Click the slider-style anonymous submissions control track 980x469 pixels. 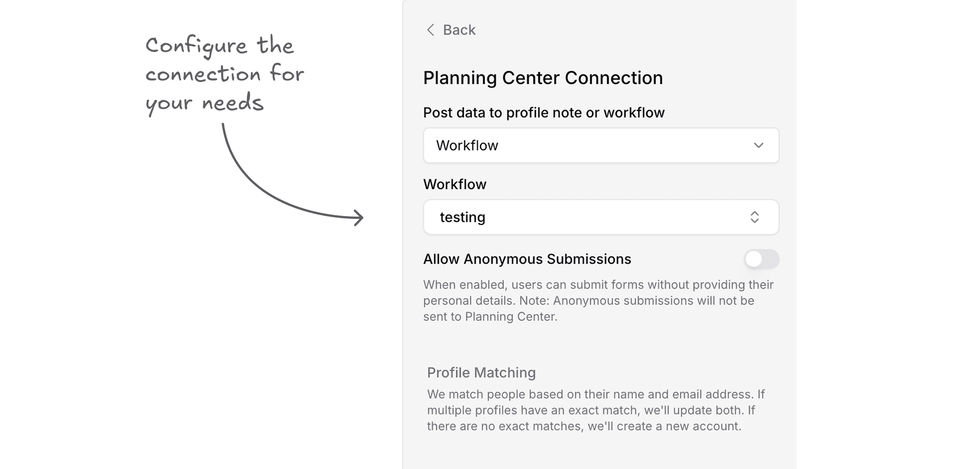[x=761, y=259]
